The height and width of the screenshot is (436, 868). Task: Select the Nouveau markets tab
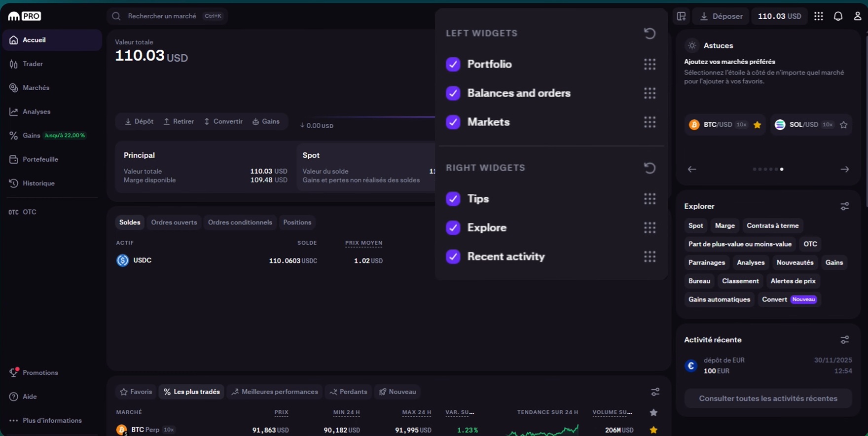pos(398,392)
